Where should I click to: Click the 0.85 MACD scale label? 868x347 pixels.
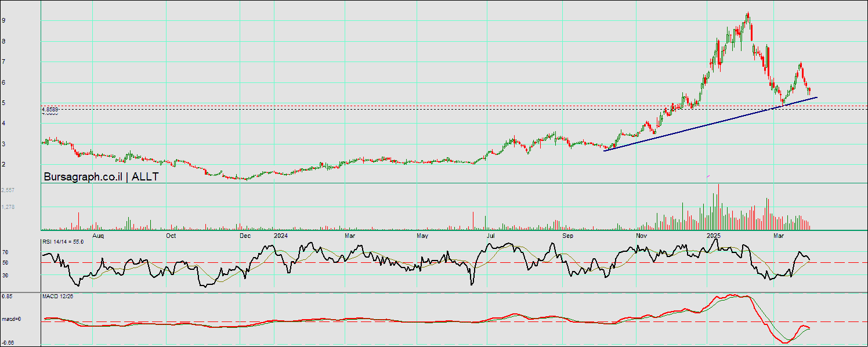6,297
